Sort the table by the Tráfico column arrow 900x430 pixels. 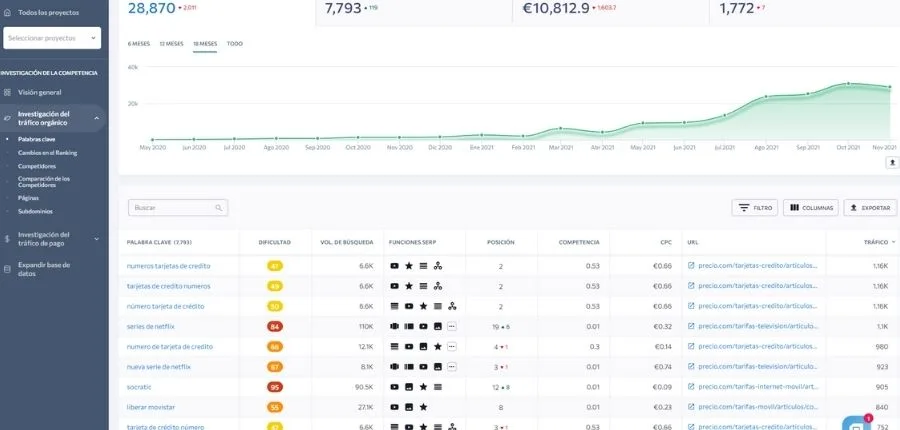pos(893,242)
